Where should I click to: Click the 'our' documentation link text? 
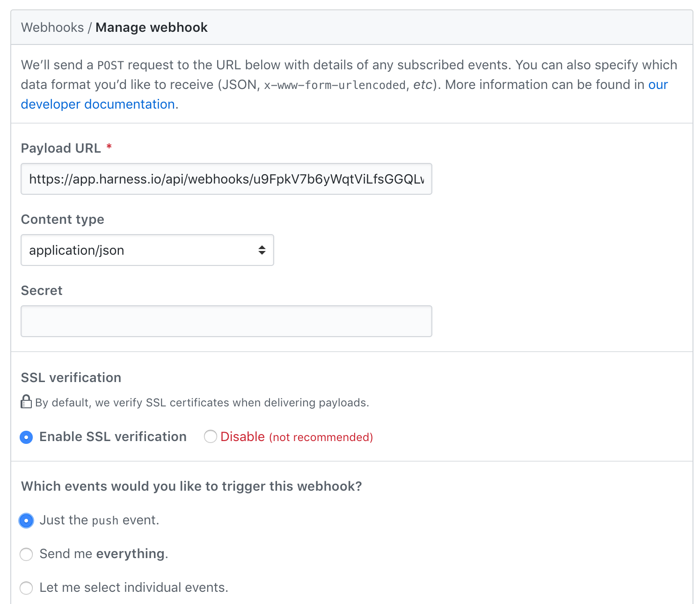click(x=658, y=84)
